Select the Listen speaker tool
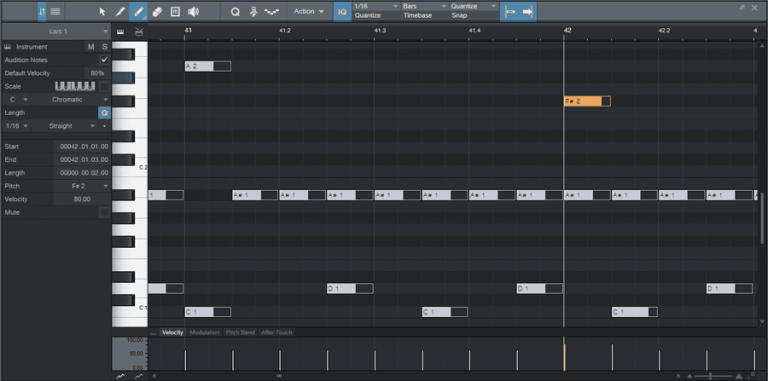 [x=193, y=12]
